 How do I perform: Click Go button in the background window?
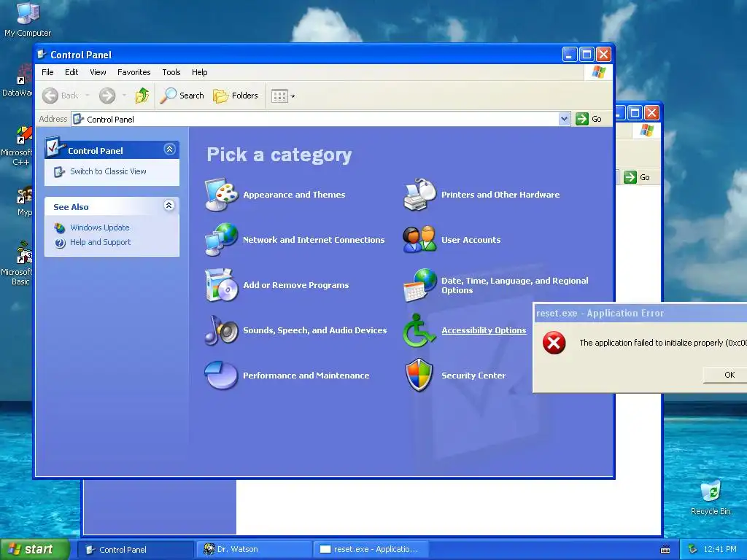(637, 177)
